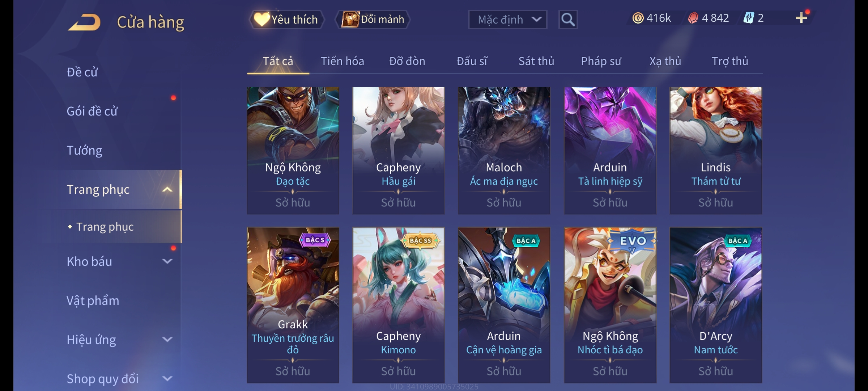Open Ngộ Không Nhóc tì bá đạo skin

coord(610,305)
